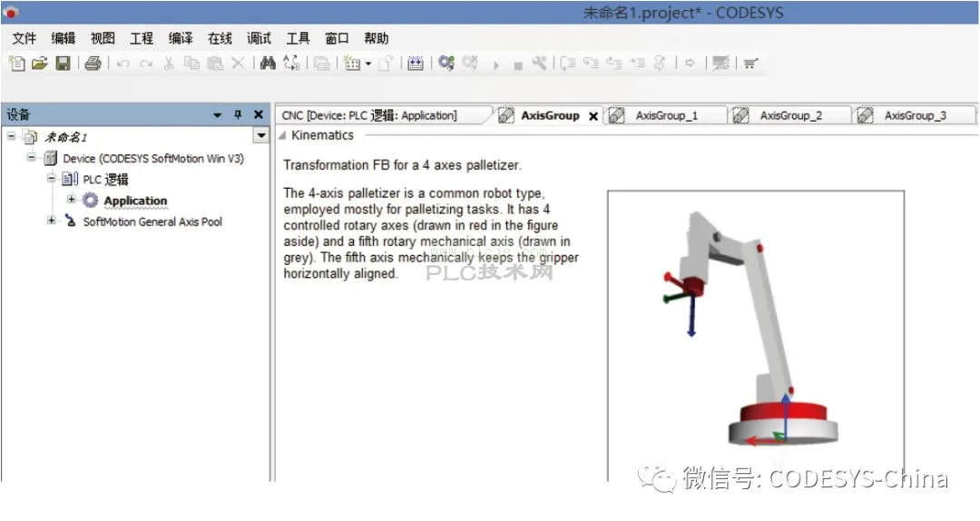Open the 编译 menu
The image size is (980, 521).
(x=181, y=38)
